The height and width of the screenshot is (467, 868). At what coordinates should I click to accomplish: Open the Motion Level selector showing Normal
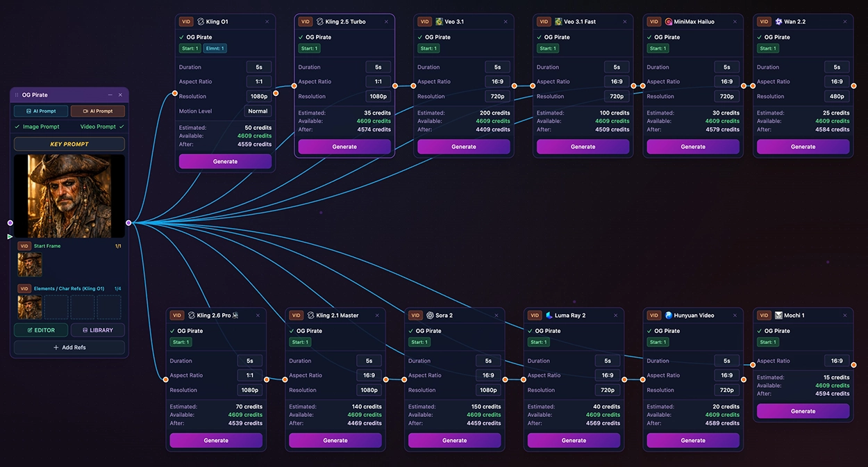258,110
